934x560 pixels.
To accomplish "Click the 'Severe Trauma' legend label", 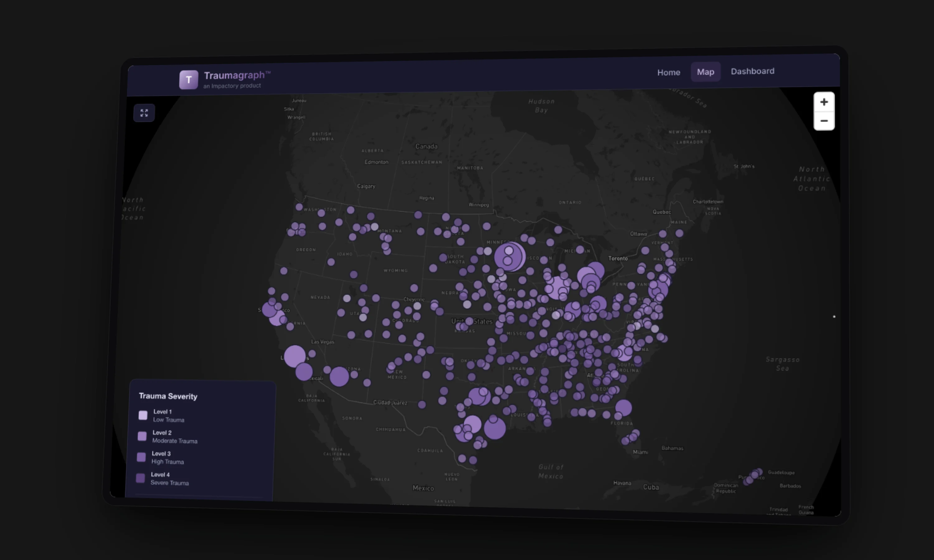I will [169, 483].
